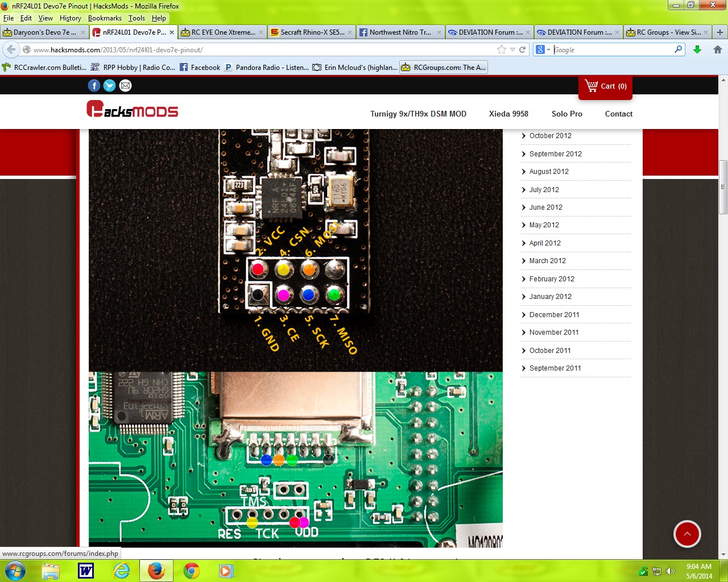
Task: Open the September 2012 archive link
Action: pyautogui.click(x=555, y=154)
